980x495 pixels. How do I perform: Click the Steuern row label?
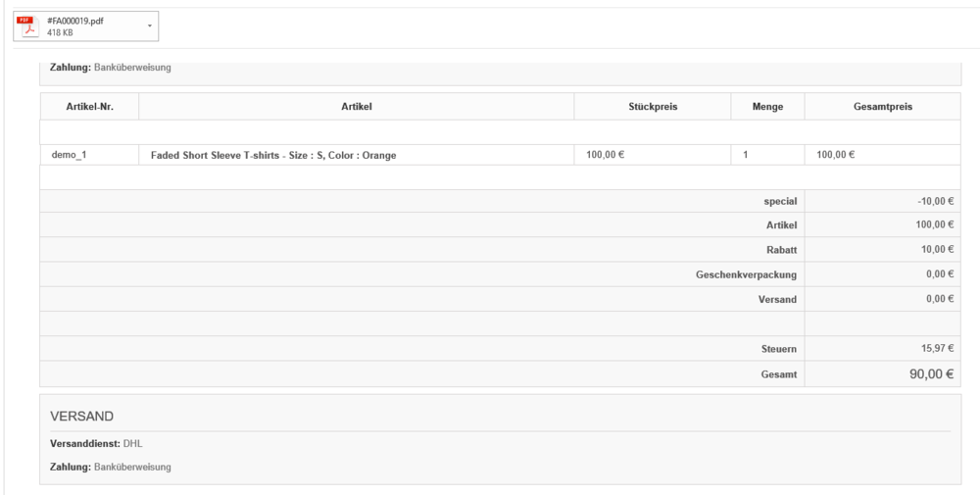[x=779, y=349]
